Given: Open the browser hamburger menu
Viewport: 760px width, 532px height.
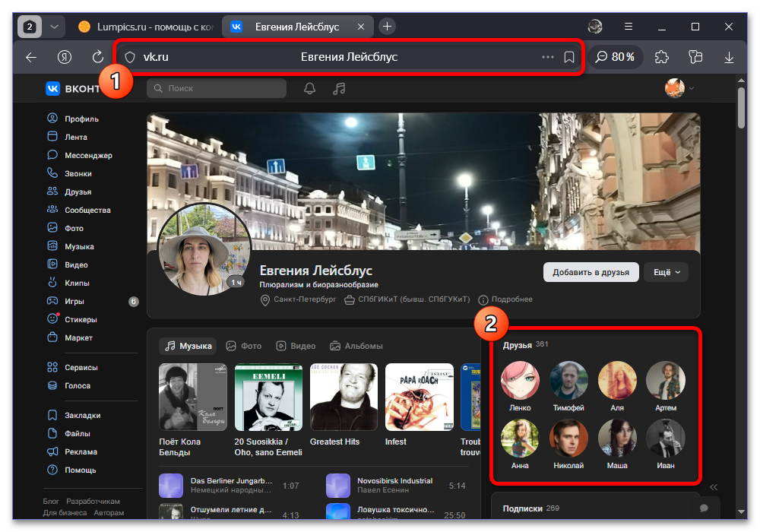Looking at the screenshot, I should point(629,27).
